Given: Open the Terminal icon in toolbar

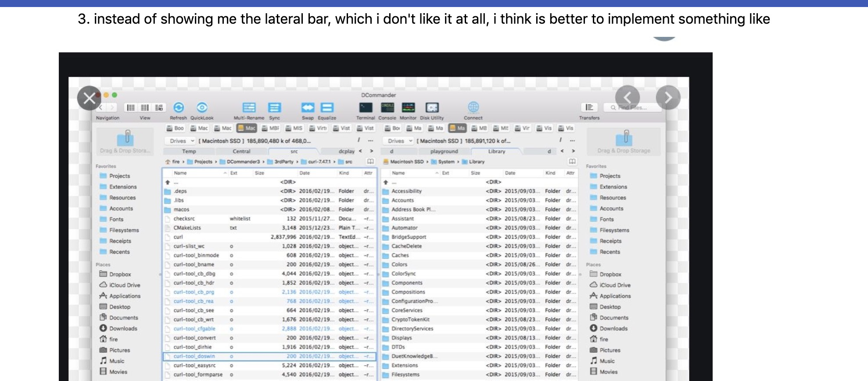Looking at the screenshot, I should point(366,108).
